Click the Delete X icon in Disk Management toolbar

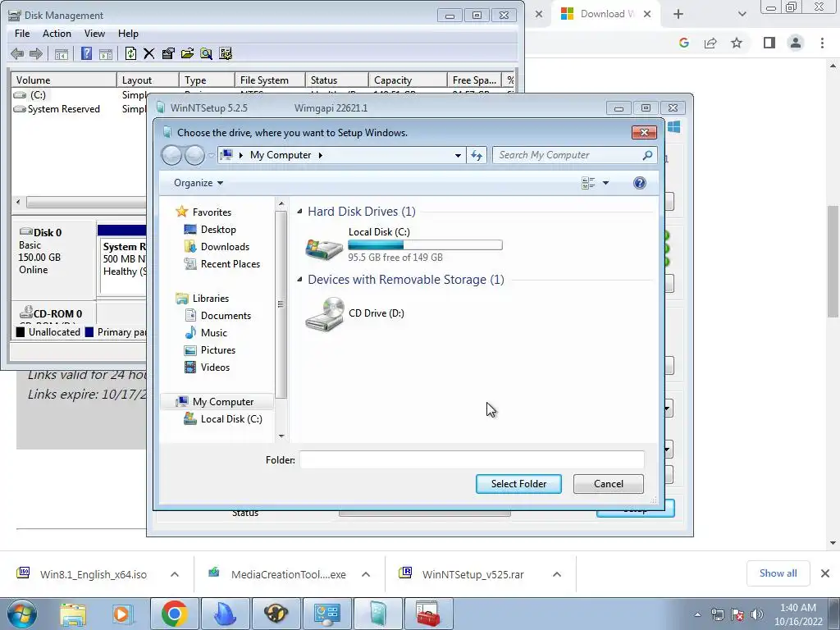click(x=149, y=53)
